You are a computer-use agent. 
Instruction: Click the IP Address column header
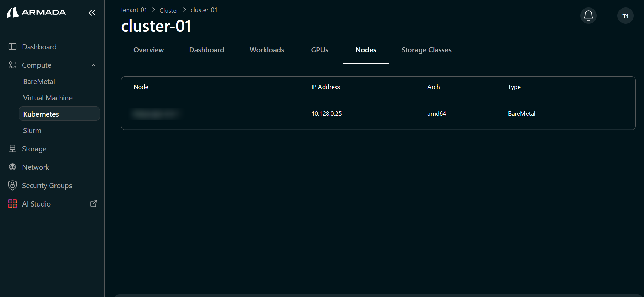pyautogui.click(x=326, y=87)
